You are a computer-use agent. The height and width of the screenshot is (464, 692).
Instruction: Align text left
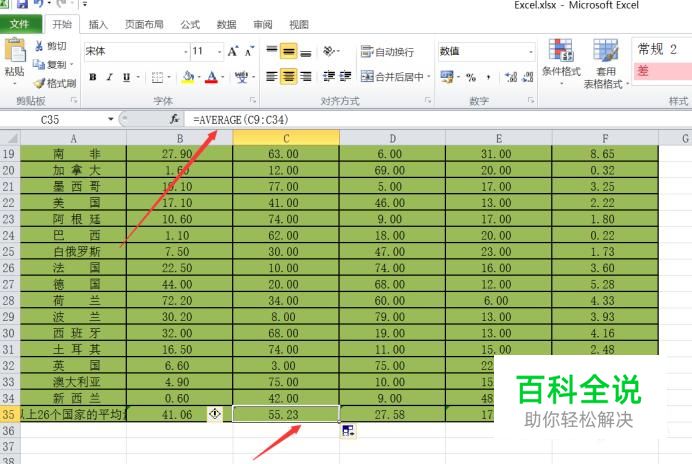coord(272,77)
